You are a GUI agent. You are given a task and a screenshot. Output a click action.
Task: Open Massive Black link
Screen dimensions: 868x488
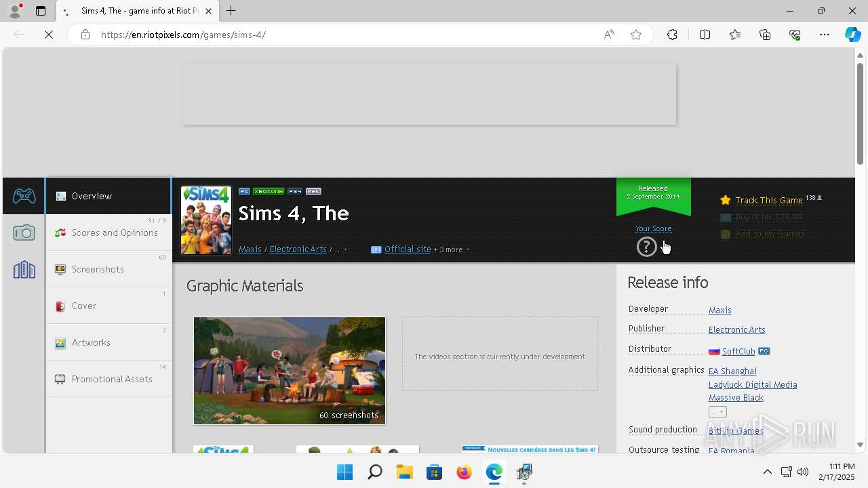[736, 397]
